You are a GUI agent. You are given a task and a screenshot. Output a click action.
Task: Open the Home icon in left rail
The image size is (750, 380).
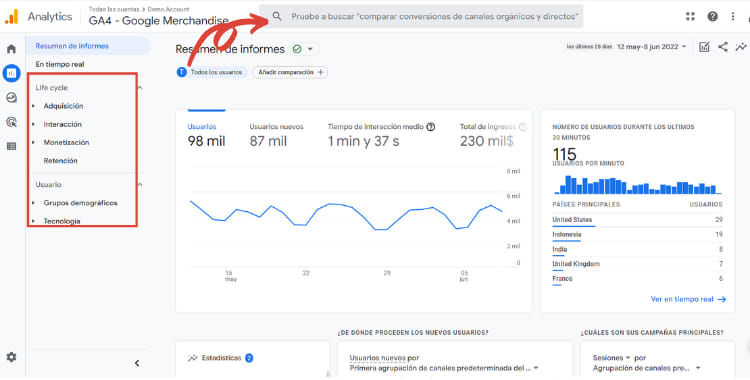pyautogui.click(x=11, y=49)
